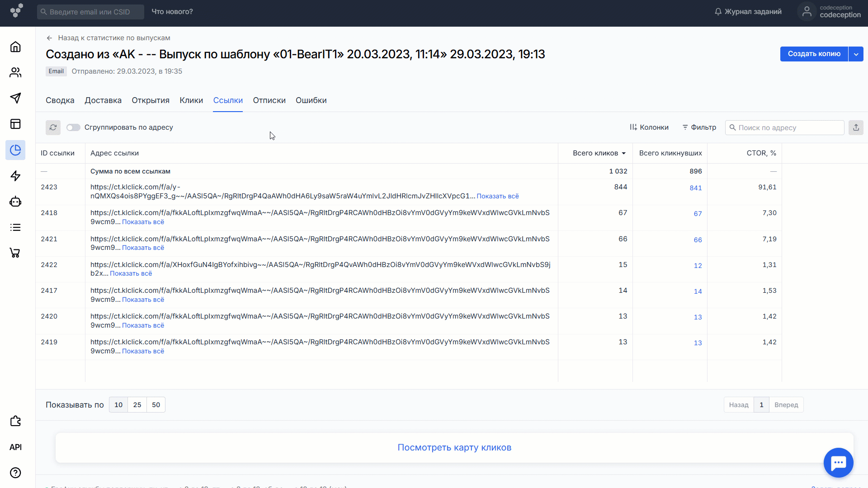This screenshot has width=868, height=488.
Task: Open the chat support bubble
Action: click(x=838, y=462)
